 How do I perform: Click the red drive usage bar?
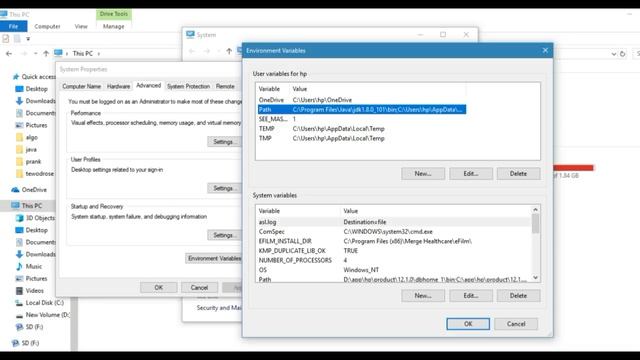tap(573, 168)
